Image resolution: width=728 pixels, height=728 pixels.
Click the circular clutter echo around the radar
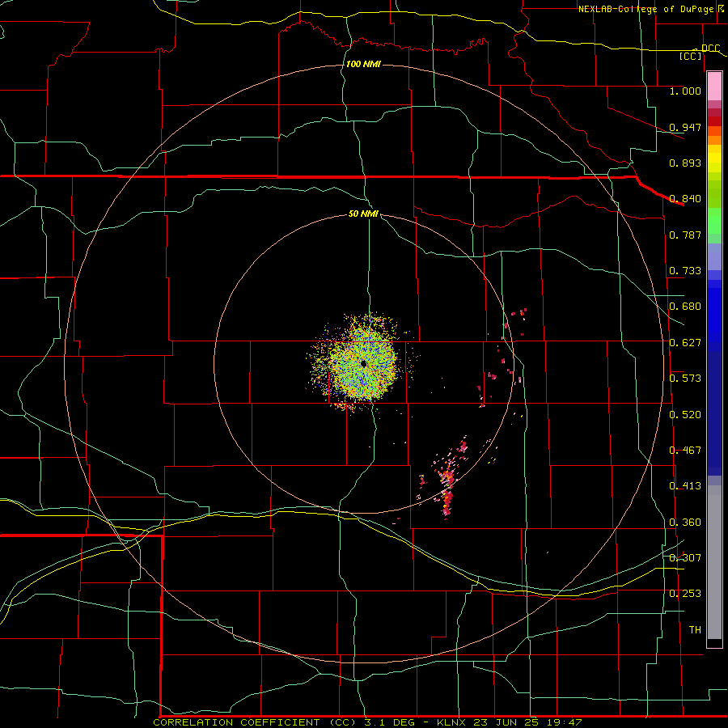(362, 363)
